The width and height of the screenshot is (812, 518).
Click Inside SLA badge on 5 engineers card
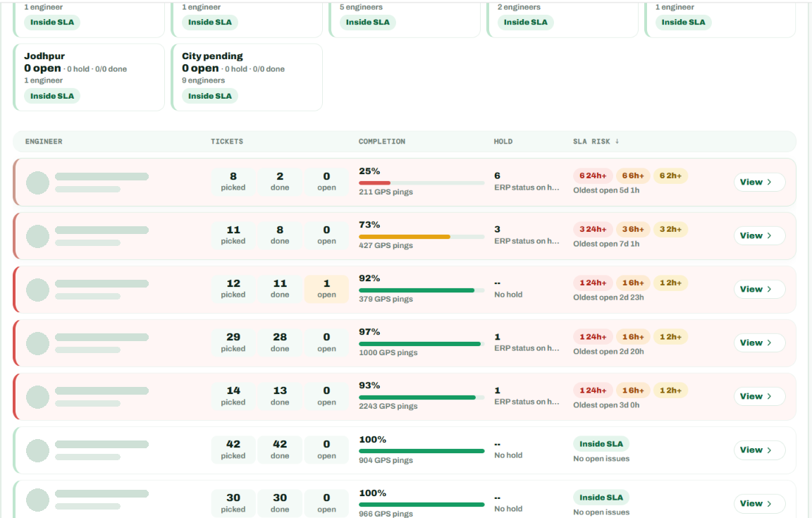(368, 23)
